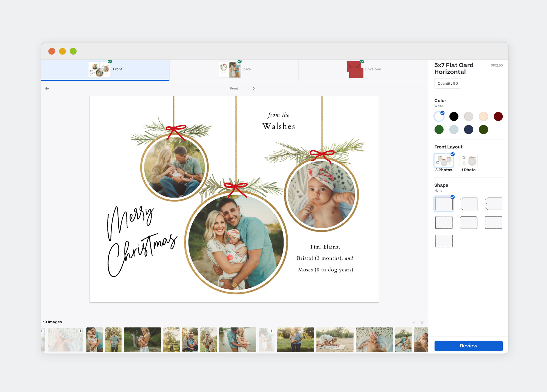This screenshot has width=547, height=392.
Task: Click the Review button
Action: click(x=468, y=346)
